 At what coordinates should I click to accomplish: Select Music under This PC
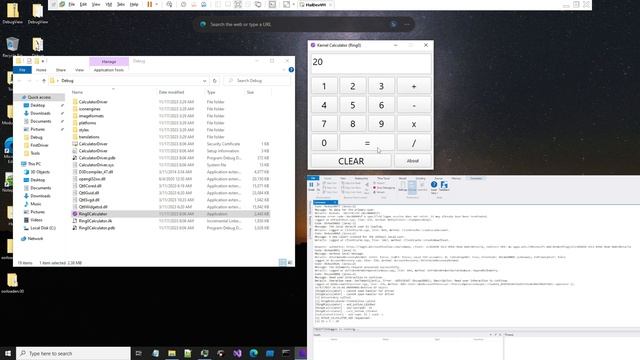36,204
